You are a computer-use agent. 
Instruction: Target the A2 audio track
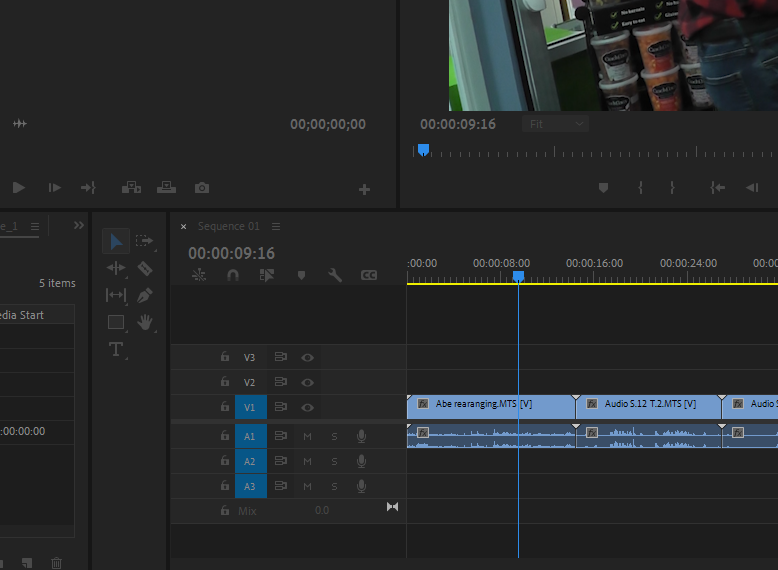pyautogui.click(x=251, y=461)
